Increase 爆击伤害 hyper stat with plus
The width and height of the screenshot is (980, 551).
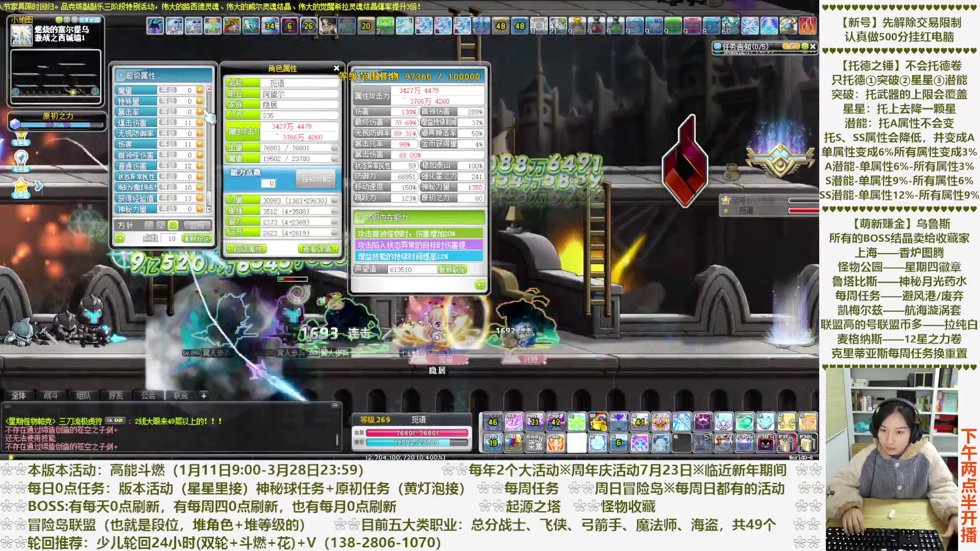click(x=200, y=122)
